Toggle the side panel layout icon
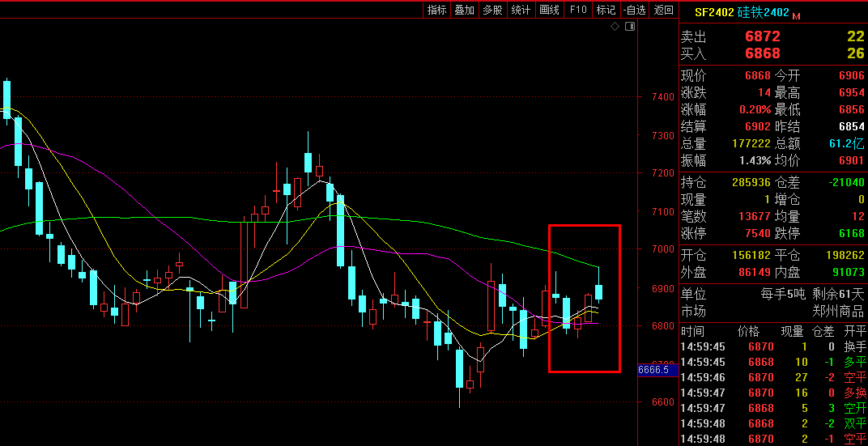The image size is (868, 446). pos(630,27)
